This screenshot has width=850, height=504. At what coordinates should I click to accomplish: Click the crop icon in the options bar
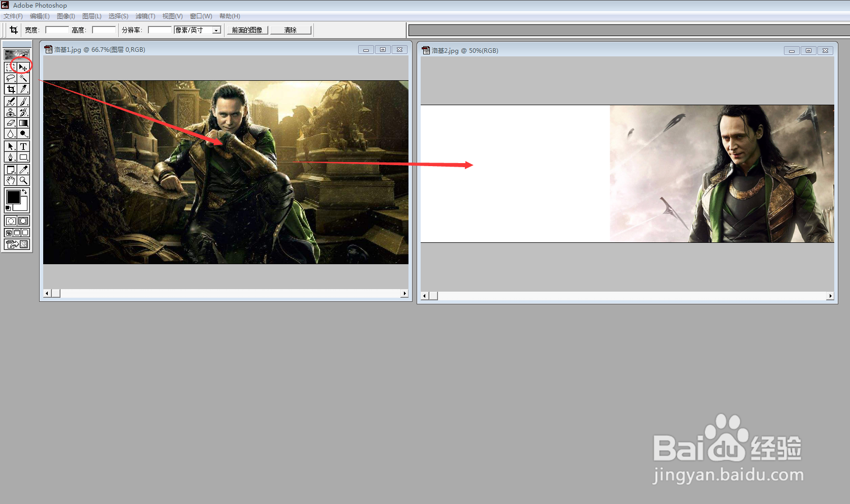(14, 30)
